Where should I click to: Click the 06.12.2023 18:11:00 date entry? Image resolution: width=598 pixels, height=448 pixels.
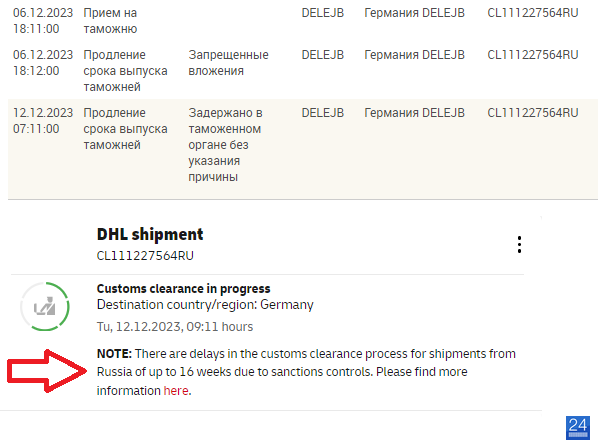pyautogui.click(x=43, y=21)
